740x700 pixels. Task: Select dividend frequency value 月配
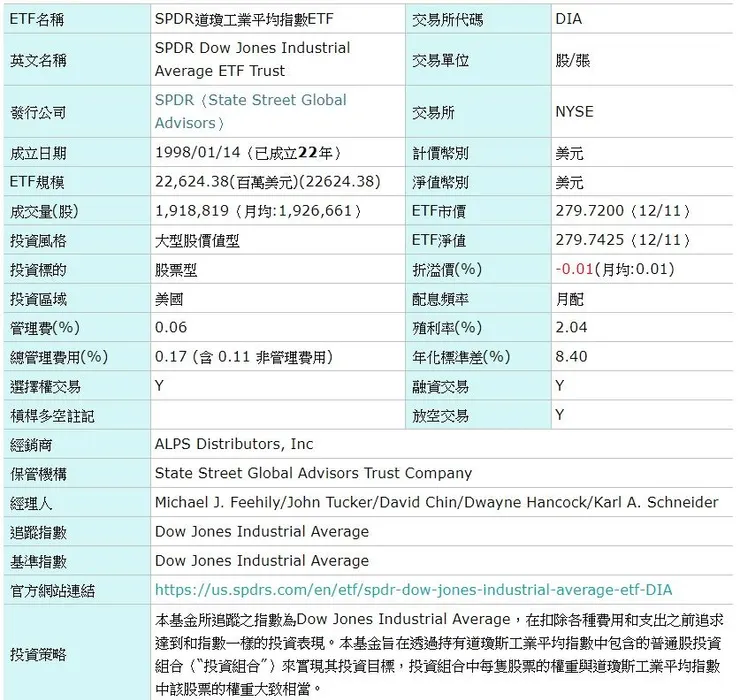point(569,299)
